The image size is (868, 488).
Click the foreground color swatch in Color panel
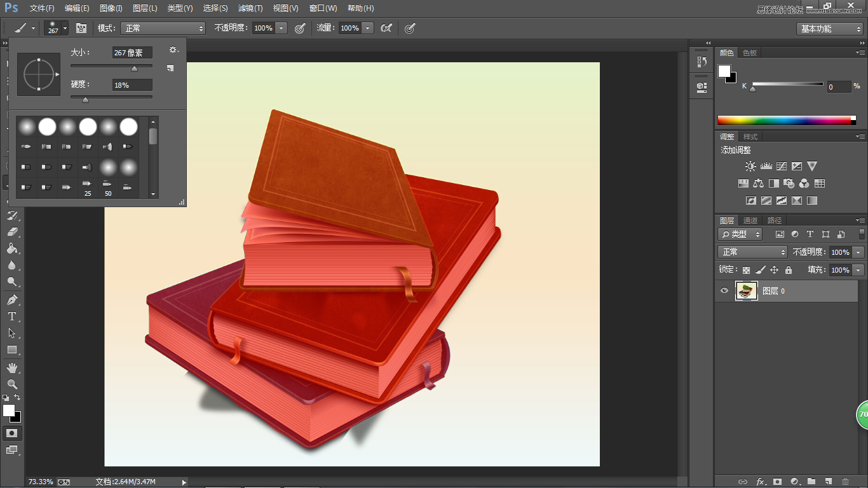(x=724, y=71)
